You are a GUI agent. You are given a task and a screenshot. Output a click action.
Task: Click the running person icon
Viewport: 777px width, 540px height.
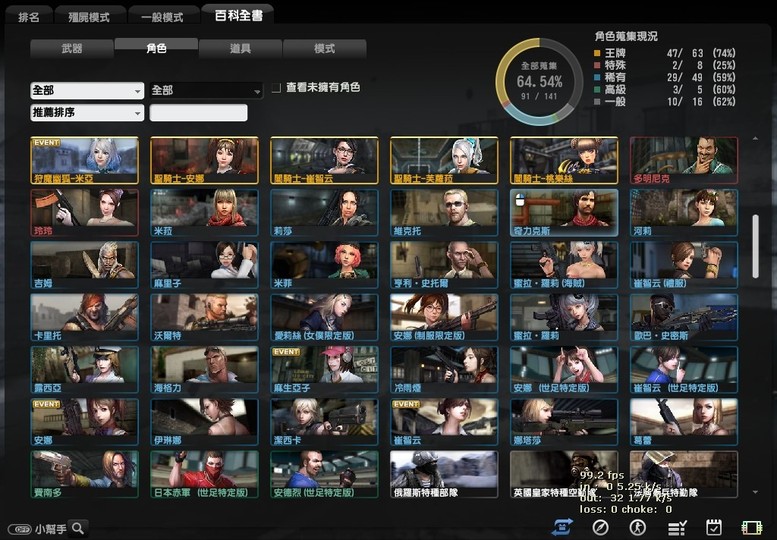point(637,528)
